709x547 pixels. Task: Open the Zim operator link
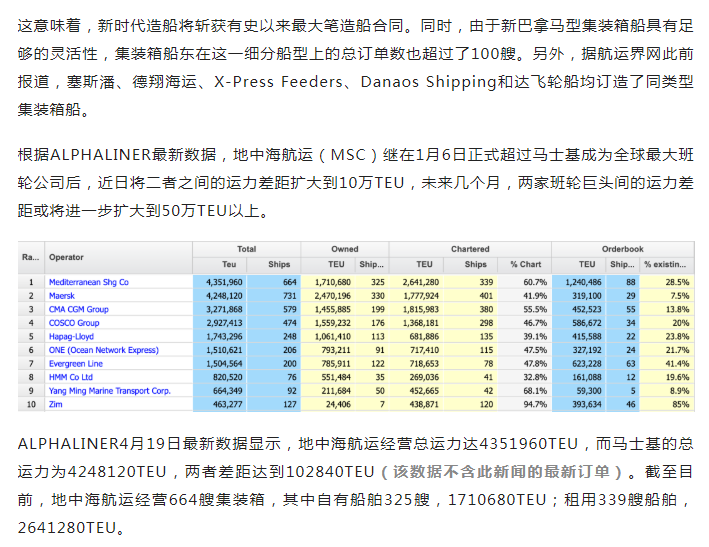(x=56, y=404)
